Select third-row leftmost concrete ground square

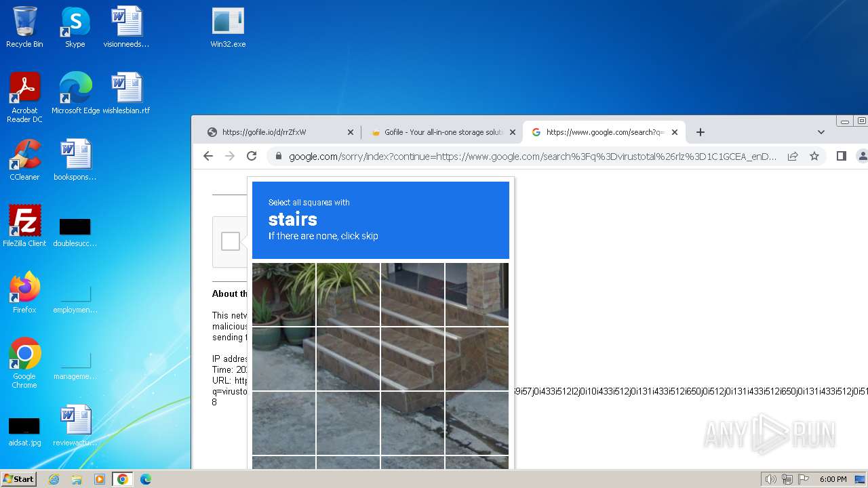click(283, 423)
